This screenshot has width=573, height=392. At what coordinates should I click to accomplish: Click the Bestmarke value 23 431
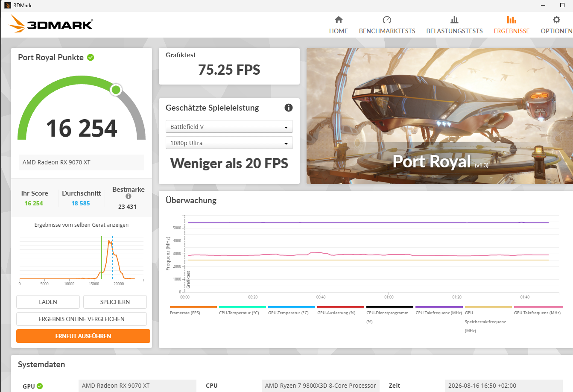[x=127, y=207]
